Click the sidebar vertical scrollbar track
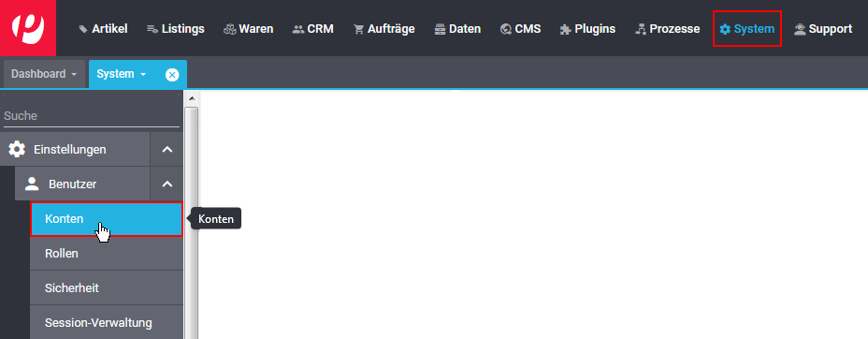Viewport: 868px width, 339px height. pos(191,222)
